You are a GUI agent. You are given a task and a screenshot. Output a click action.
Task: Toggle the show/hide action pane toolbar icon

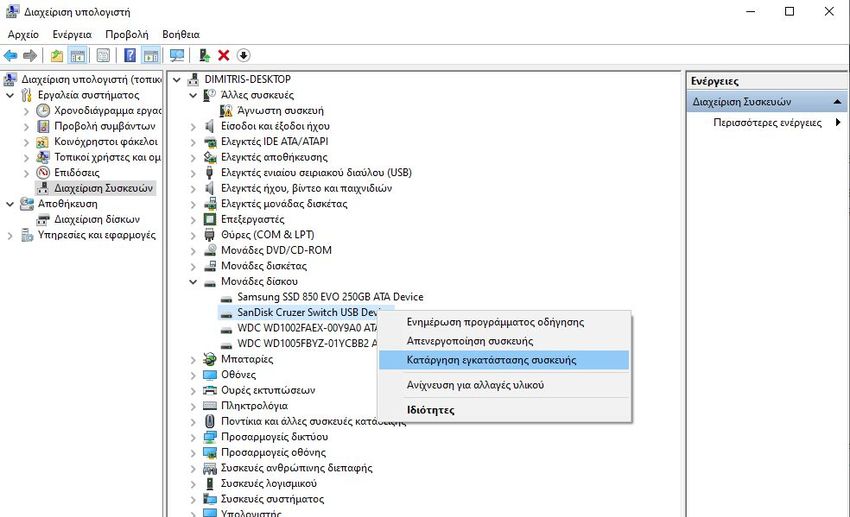pyautogui.click(x=151, y=55)
